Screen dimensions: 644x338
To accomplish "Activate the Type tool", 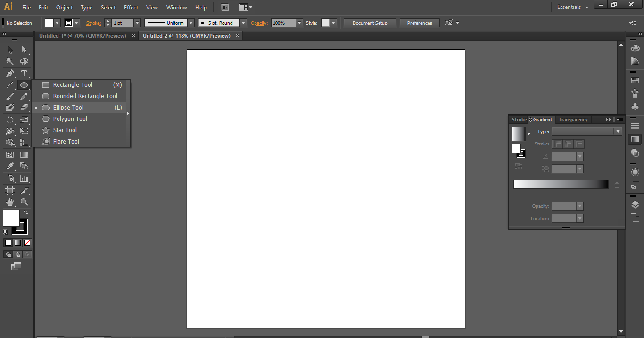I will pos(24,73).
